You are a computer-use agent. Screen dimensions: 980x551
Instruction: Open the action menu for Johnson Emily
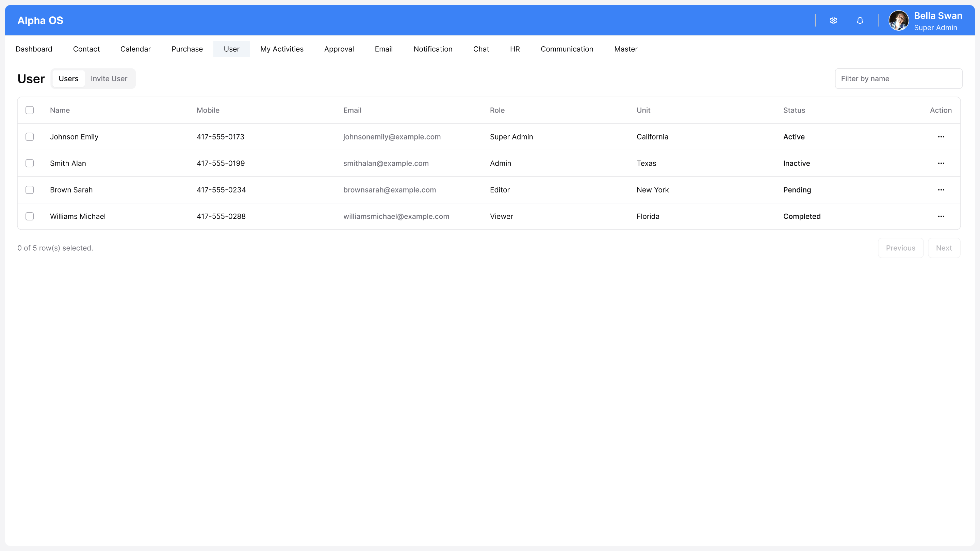pos(942,136)
